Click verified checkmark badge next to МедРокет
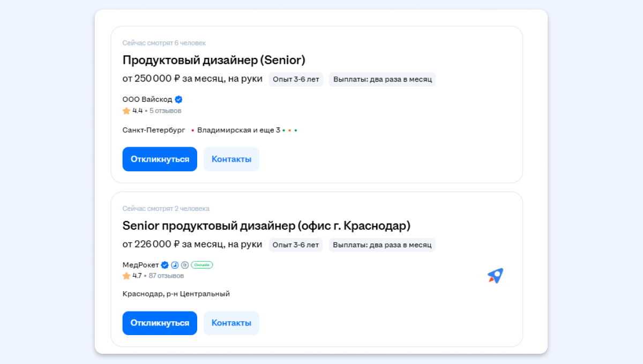This screenshot has width=643, height=364. [165, 264]
